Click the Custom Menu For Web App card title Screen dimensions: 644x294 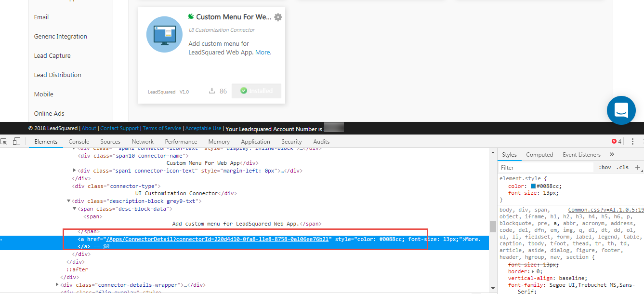(234, 17)
